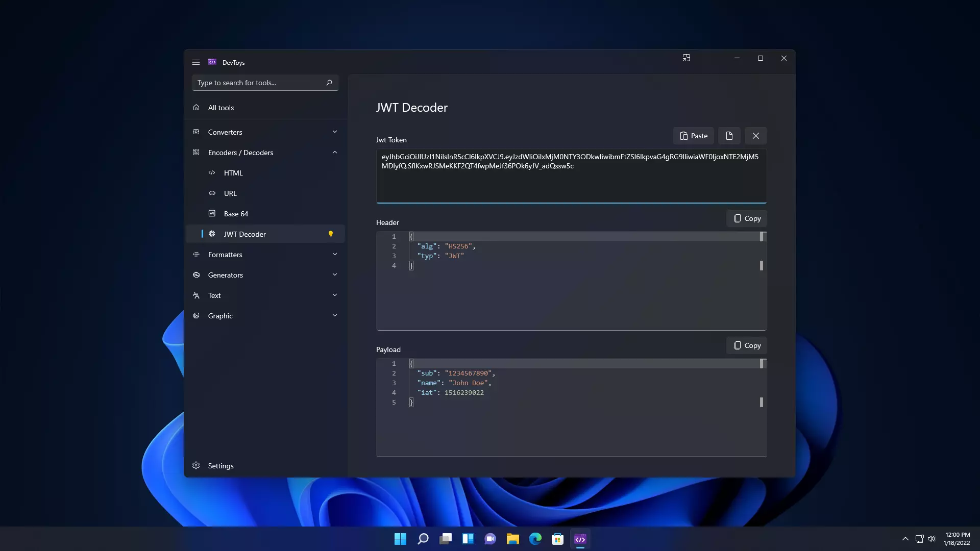Load a file into Jwt Token
The width and height of the screenshot is (980, 551).
pyautogui.click(x=729, y=136)
